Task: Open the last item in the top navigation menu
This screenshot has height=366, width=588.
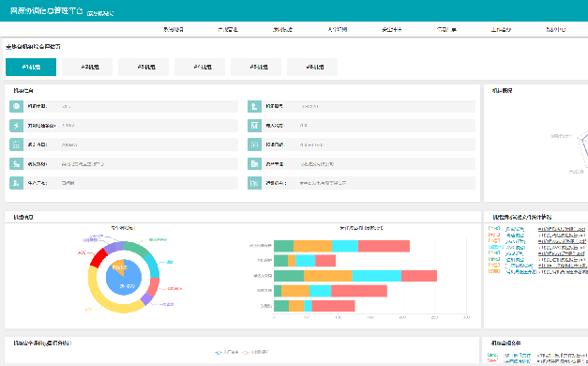Action: pyautogui.click(x=556, y=29)
